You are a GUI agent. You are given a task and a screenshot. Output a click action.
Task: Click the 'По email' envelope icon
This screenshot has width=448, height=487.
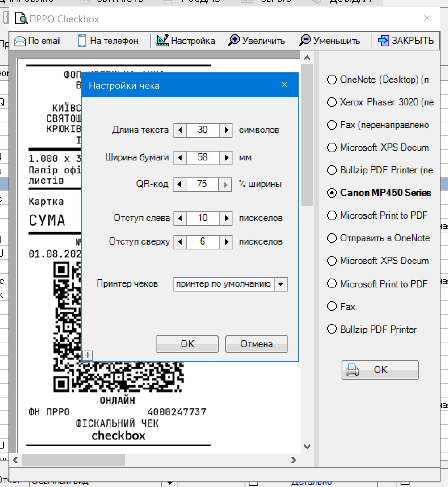tap(20, 41)
